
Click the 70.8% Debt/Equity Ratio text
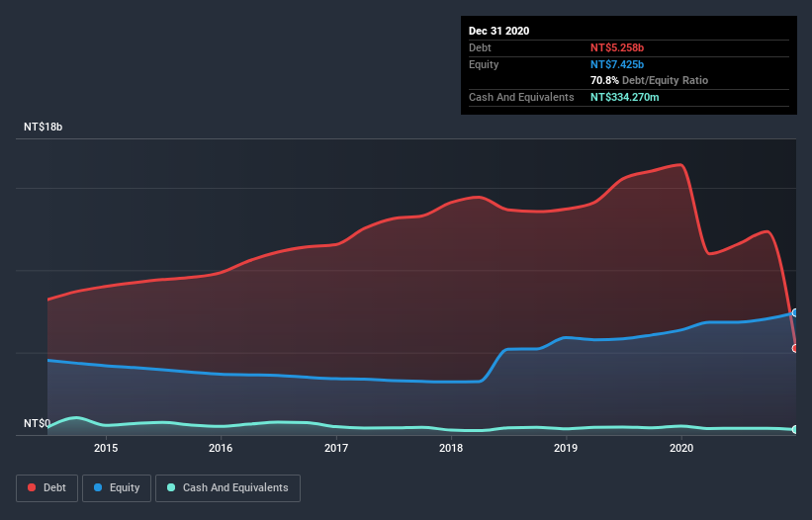pos(650,80)
